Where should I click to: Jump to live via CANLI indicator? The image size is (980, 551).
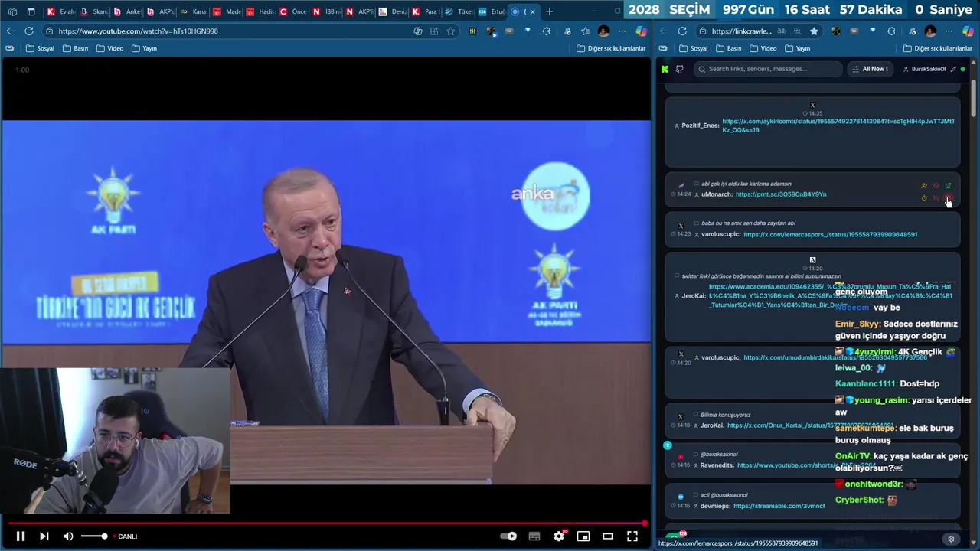point(127,536)
